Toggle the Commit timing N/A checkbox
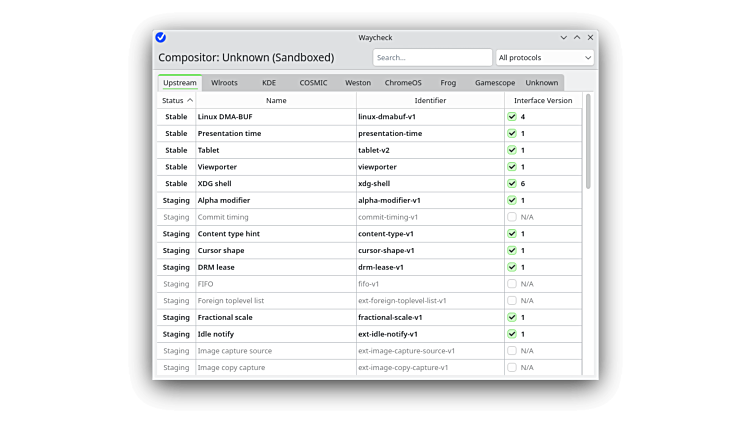The height and width of the screenshot is (423, 752). 512,217
